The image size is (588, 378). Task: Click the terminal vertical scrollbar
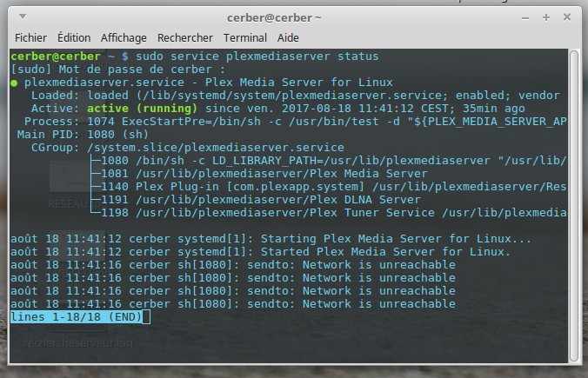[x=574, y=206]
